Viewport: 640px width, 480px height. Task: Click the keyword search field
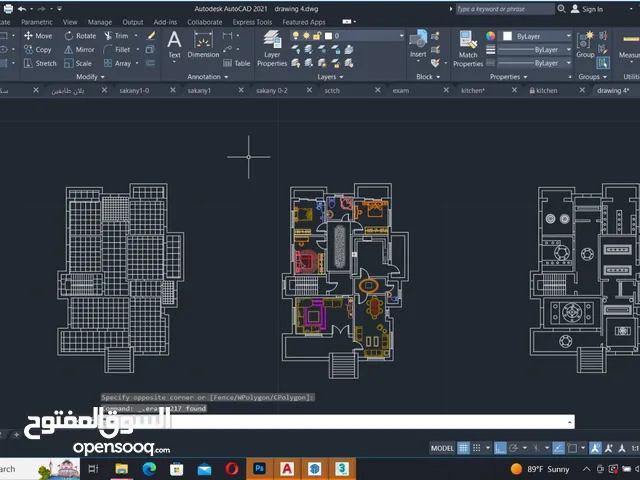504,9
